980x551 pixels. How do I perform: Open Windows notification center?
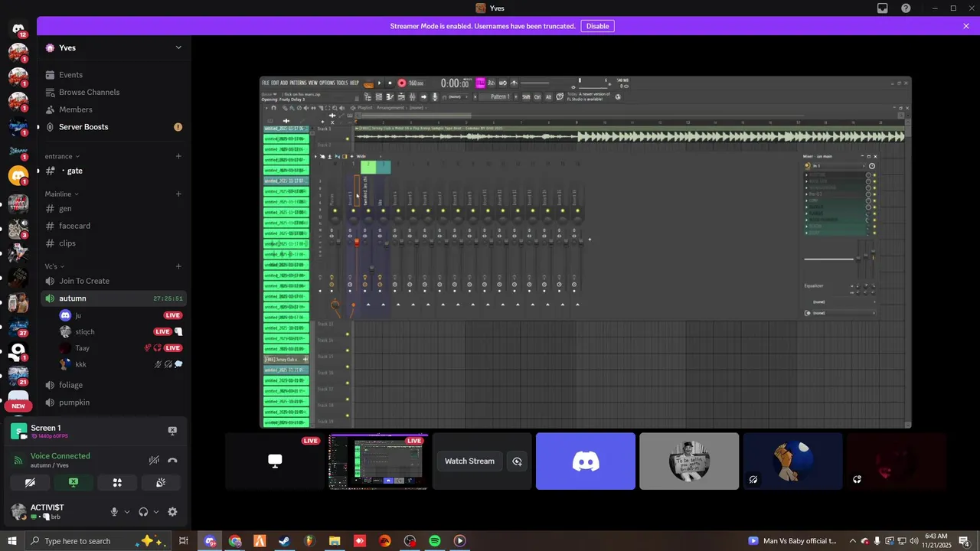[965, 541]
